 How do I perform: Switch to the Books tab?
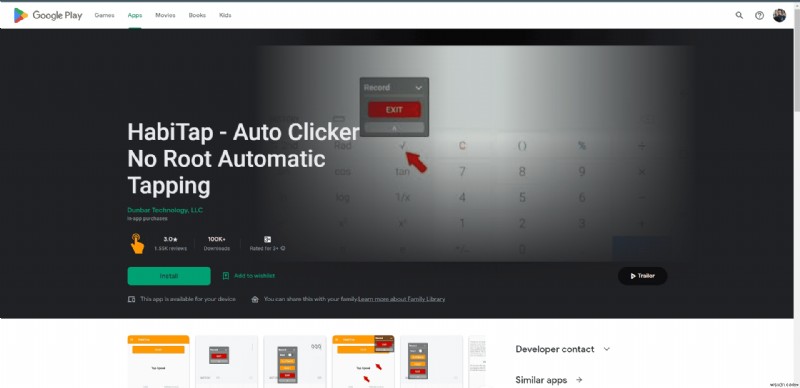[x=197, y=15]
